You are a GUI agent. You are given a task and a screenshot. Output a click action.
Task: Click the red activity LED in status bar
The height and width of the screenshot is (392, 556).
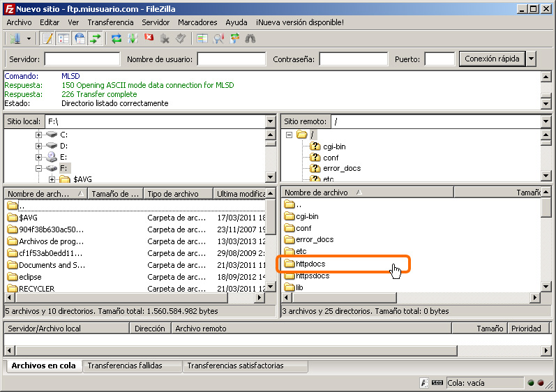tap(541, 383)
